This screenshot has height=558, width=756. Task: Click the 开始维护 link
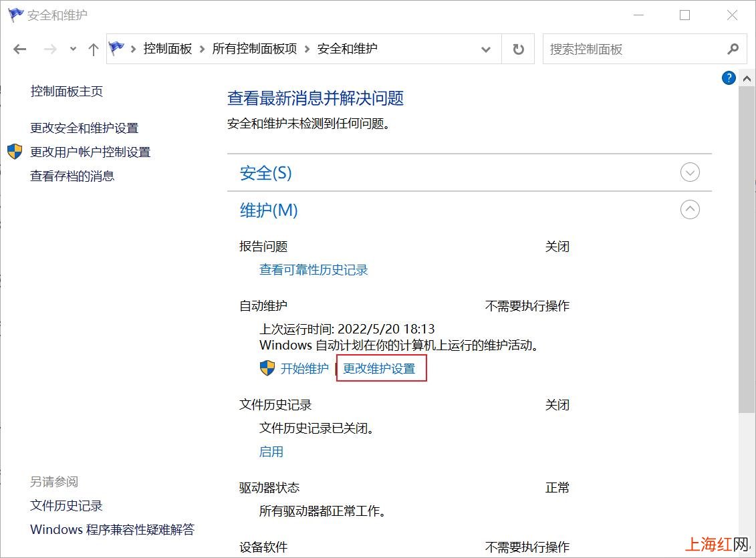(x=305, y=369)
